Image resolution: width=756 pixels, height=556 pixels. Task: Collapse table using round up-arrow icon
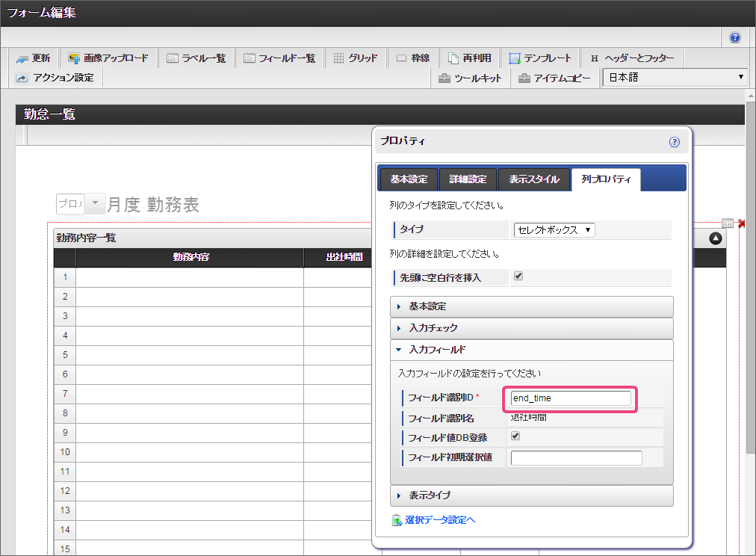[716, 238]
